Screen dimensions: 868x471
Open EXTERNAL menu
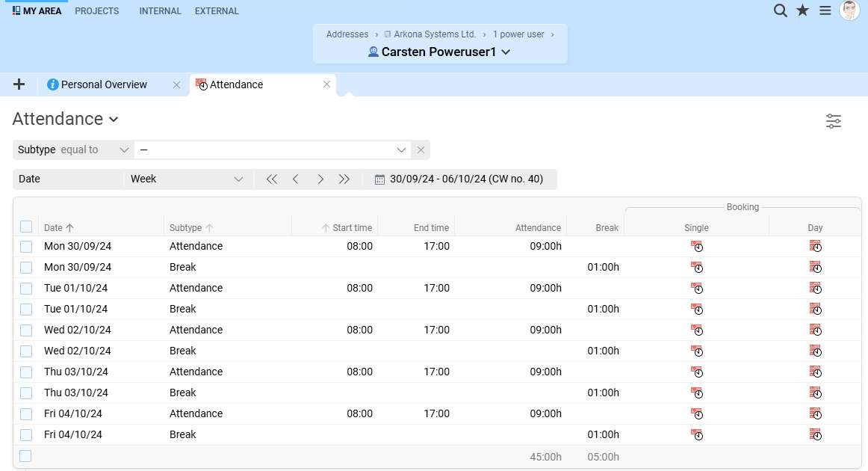coord(217,10)
